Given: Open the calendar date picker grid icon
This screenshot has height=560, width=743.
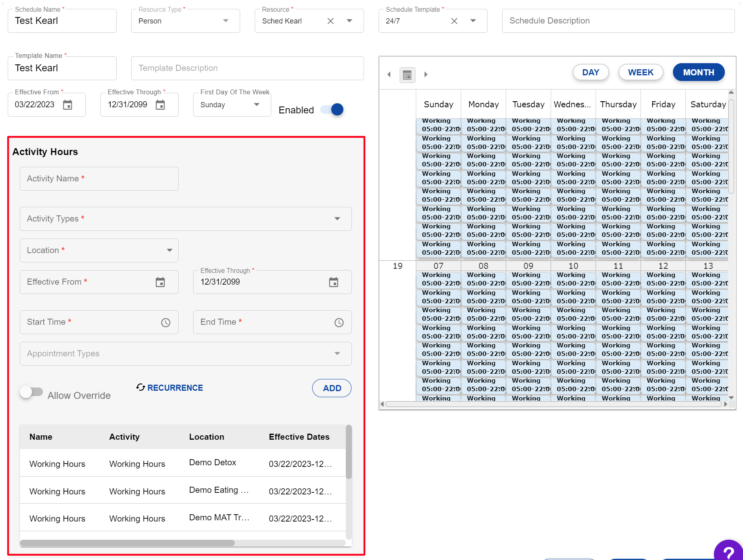Looking at the screenshot, I should [x=407, y=75].
